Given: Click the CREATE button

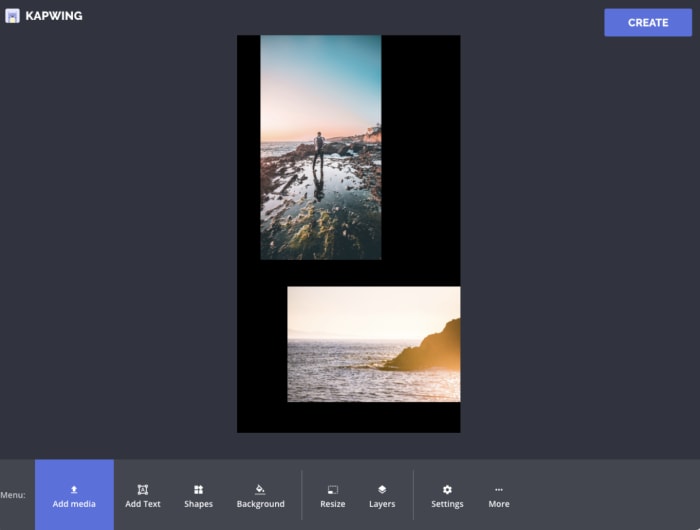Looking at the screenshot, I should pyautogui.click(x=648, y=22).
